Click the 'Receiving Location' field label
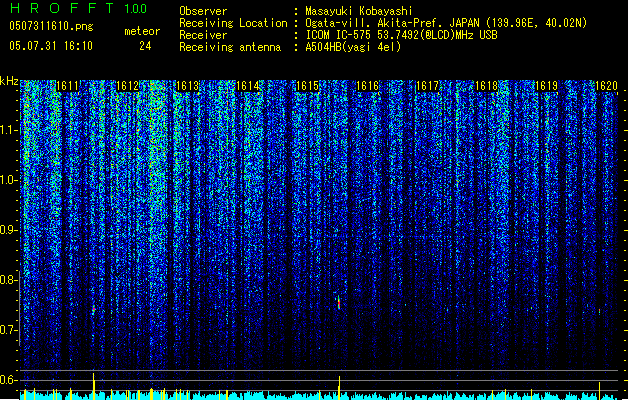 233,23
